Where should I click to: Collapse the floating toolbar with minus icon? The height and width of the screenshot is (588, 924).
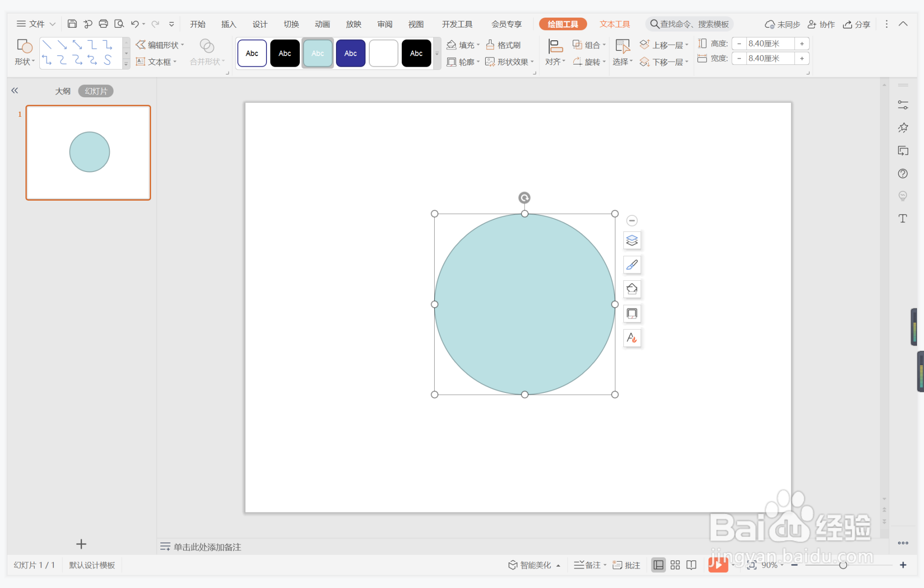tap(632, 221)
